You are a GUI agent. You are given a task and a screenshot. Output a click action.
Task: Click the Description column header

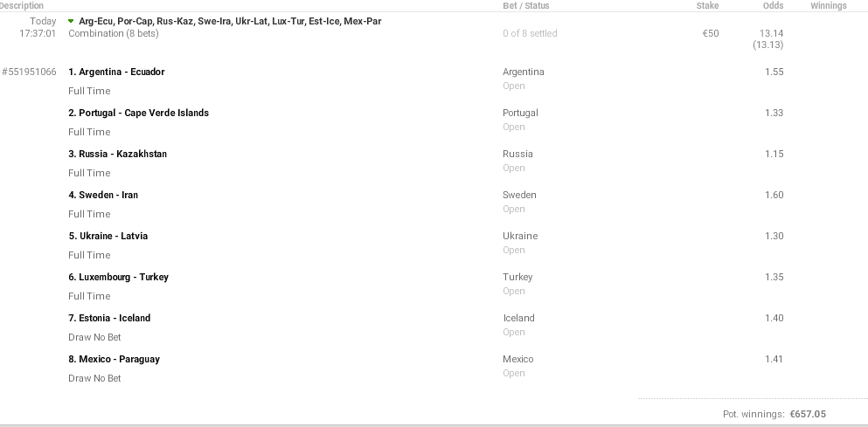[x=21, y=5]
